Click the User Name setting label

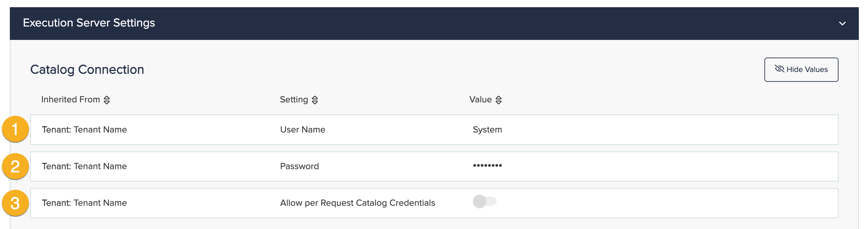(302, 130)
